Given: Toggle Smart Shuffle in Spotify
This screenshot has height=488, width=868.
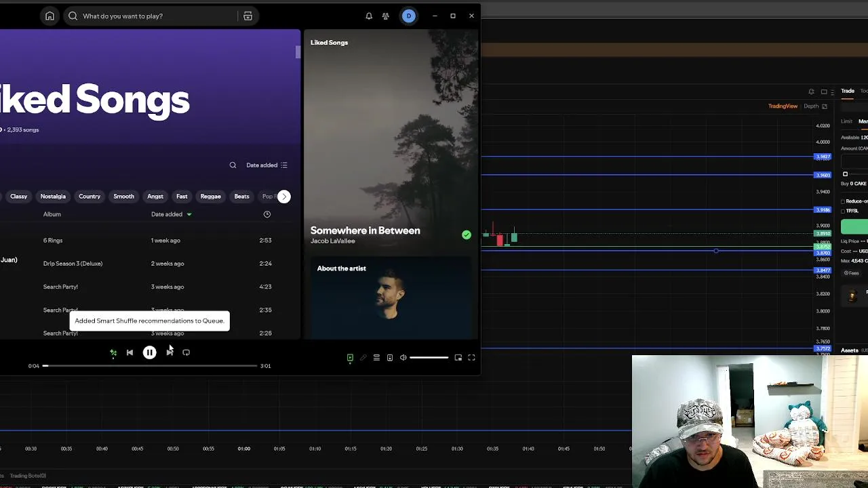Looking at the screenshot, I should click(x=113, y=352).
